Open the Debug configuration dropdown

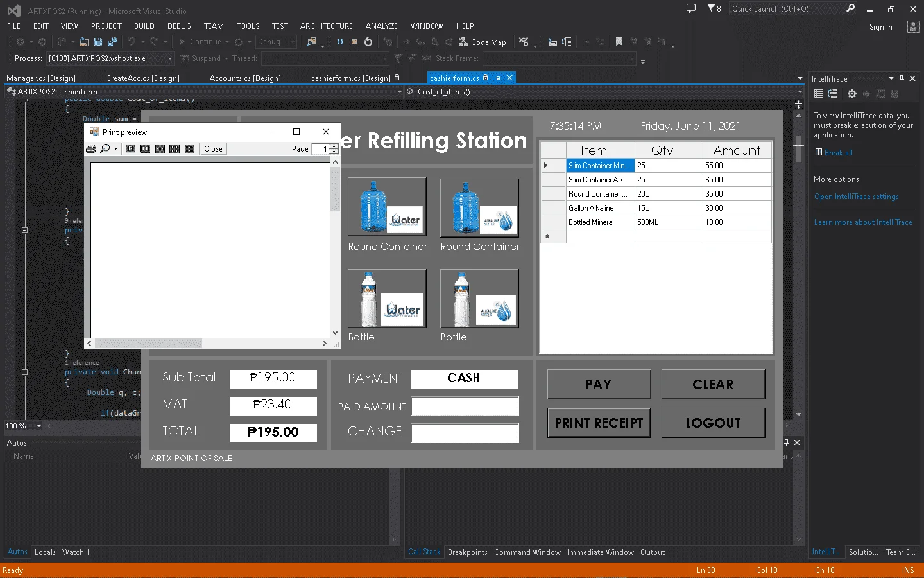[293, 42]
